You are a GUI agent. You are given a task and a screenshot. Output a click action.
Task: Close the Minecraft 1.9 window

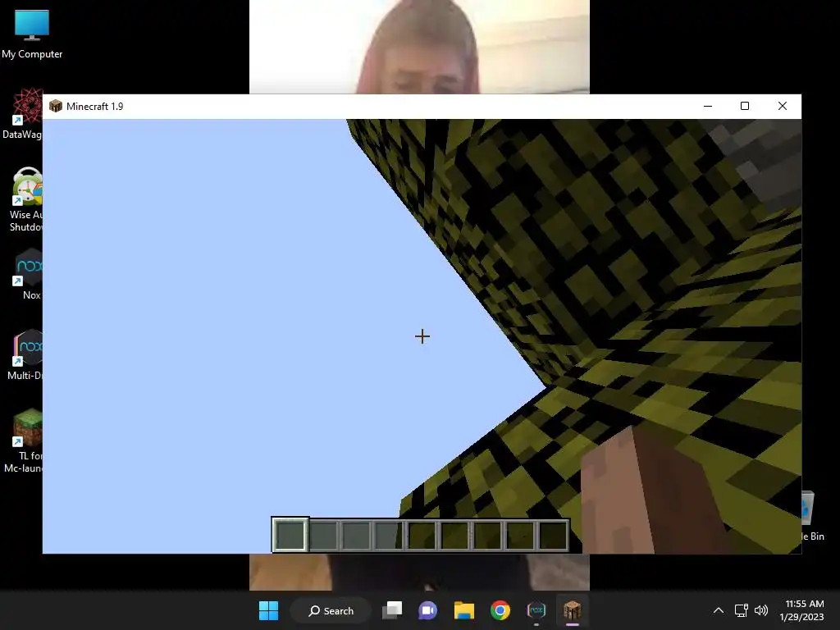(782, 106)
